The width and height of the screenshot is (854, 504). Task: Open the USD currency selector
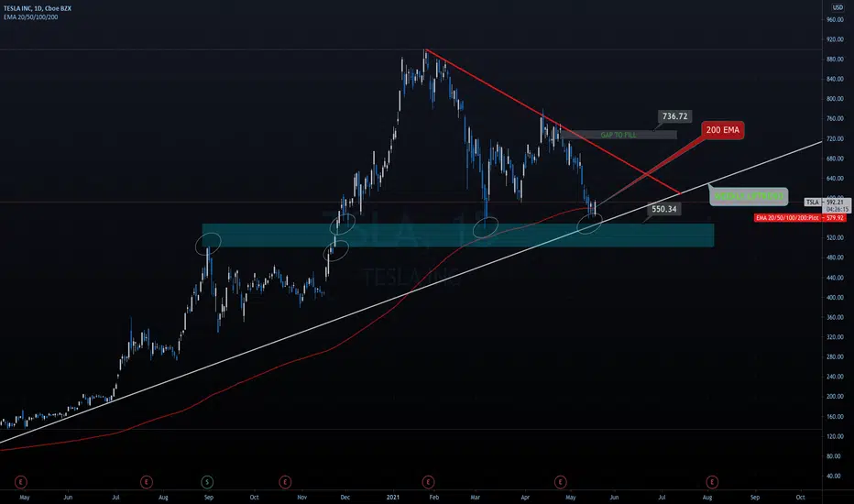coord(838,7)
